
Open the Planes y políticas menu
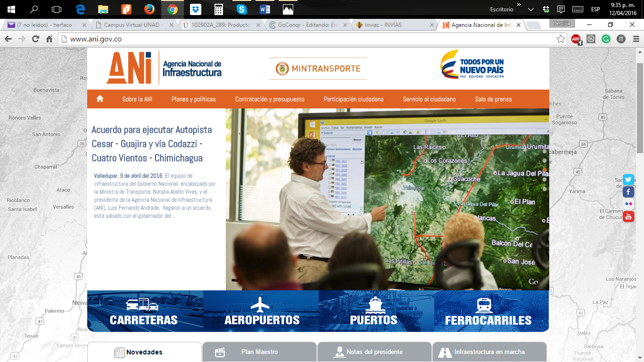coord(194,99)
